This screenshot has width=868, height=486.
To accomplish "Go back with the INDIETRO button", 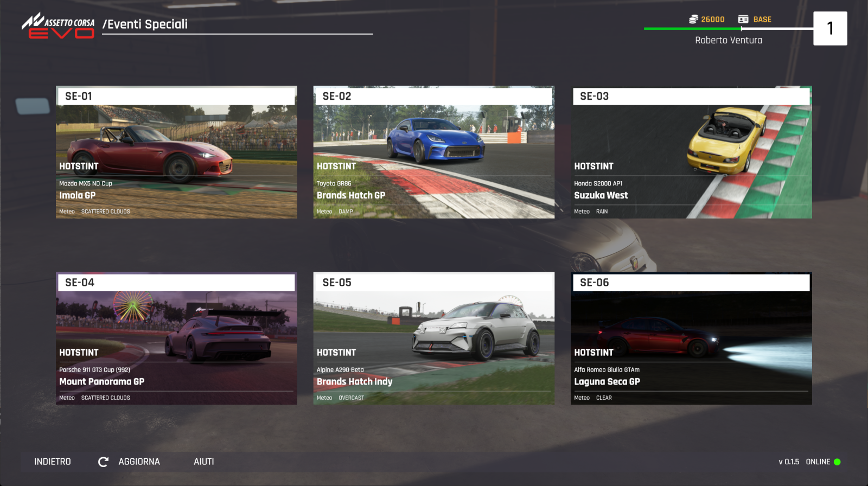I will (53, 462).
